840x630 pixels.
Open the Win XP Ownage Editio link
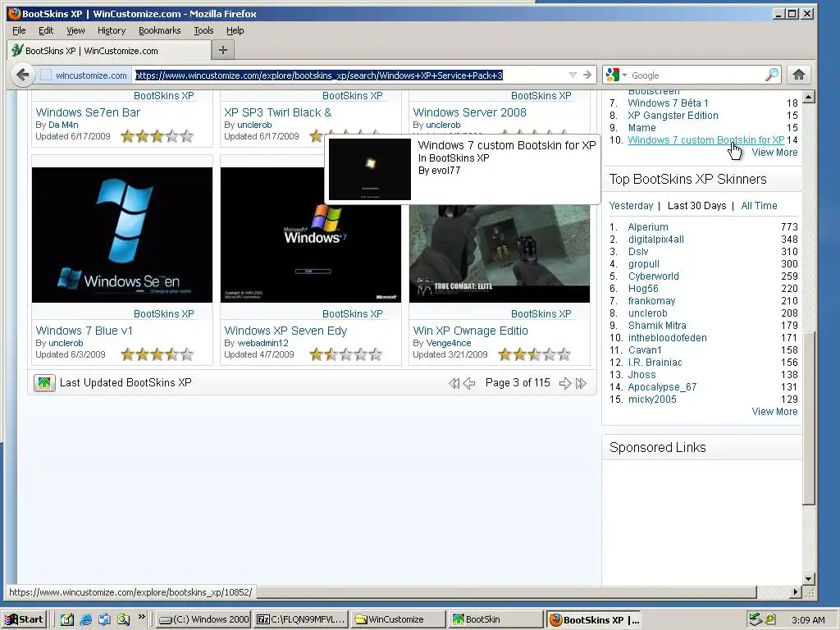tap(470, 331)
